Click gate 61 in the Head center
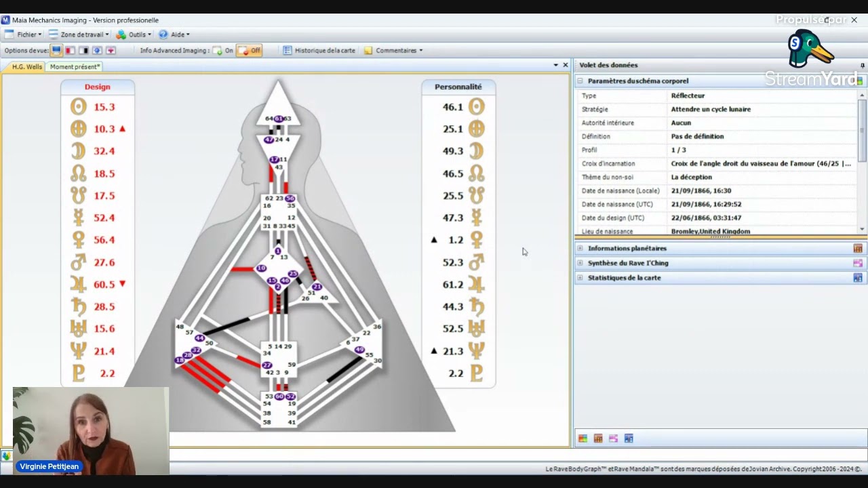 click(x=278, y=119)
